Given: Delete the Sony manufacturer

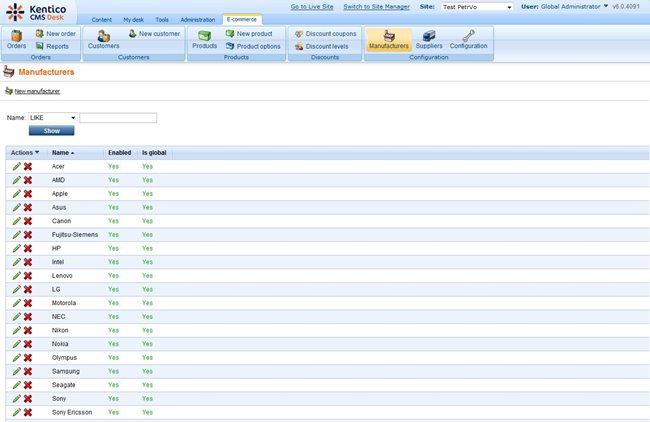Looking at the screenshot, I should coord(28,399).
